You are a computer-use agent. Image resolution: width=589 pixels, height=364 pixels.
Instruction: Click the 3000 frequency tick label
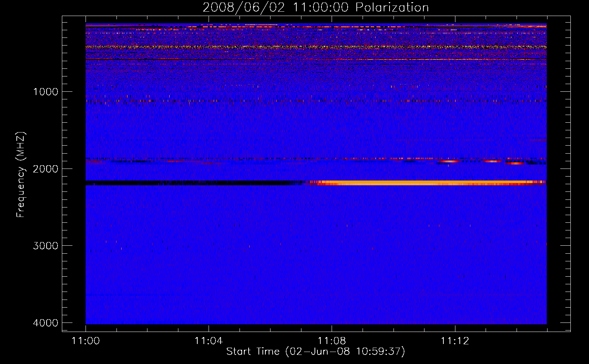pyautogui.click(x=46, y=246)
